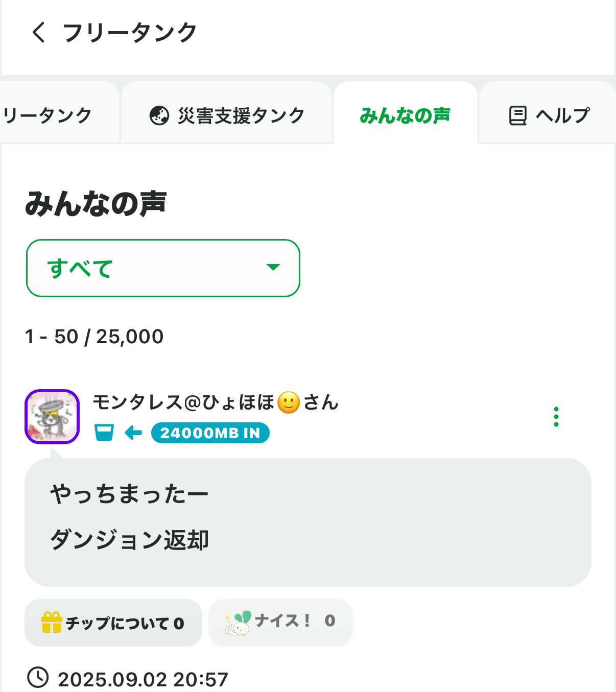Select the みんなの声 tab

click(x=405, y=115)
